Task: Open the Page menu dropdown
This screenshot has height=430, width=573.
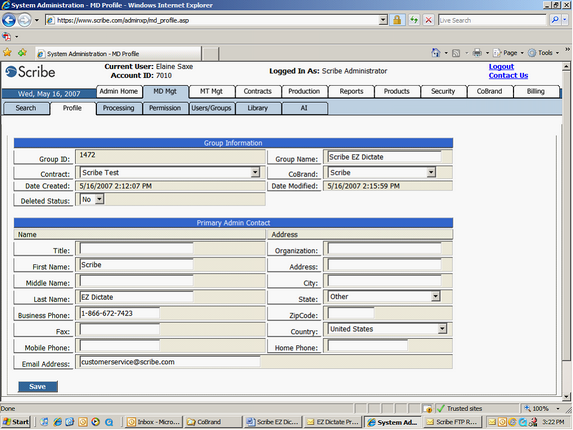Action: (x=508, y=53)
